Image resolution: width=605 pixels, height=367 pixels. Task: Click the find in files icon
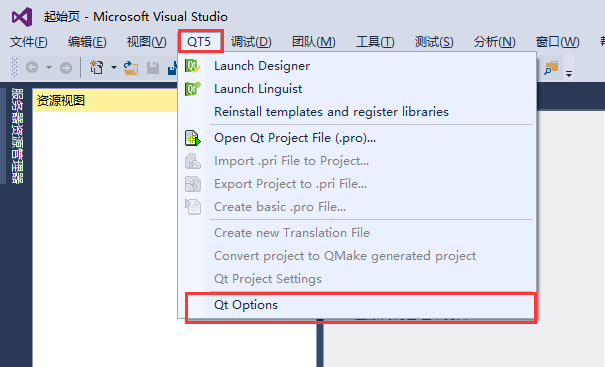[x=551, y=68]
